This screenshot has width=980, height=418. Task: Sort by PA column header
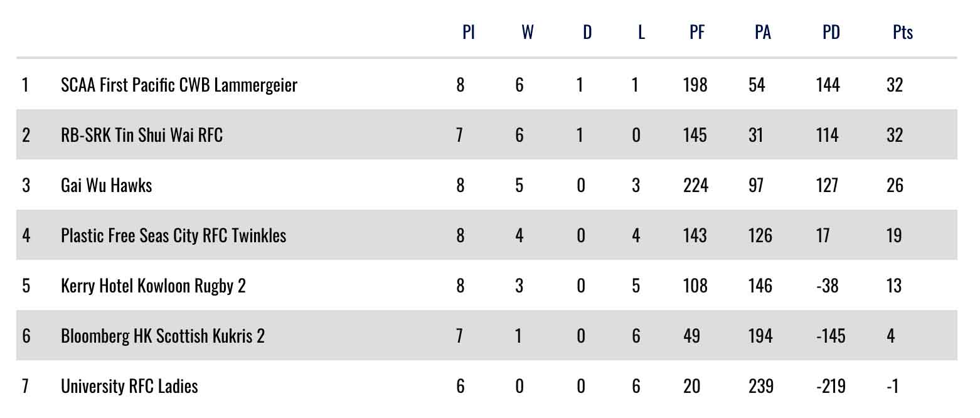(763, 33)
